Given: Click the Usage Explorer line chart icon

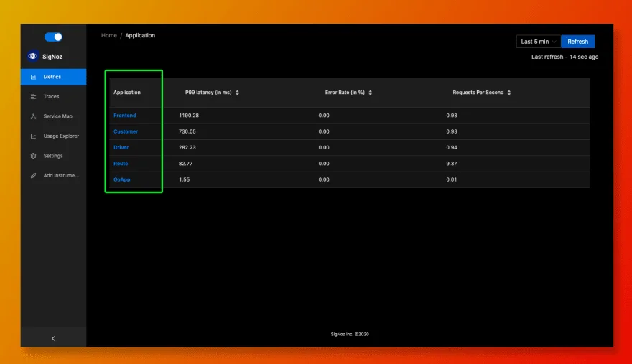Looking at the screenshot, I should click(x=33, y=136).
